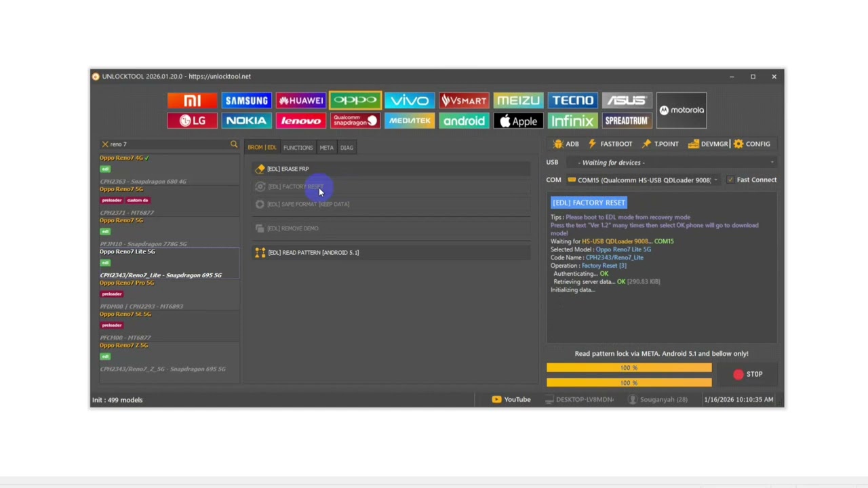Select the MediaTek brand logo

pos(410,121)
